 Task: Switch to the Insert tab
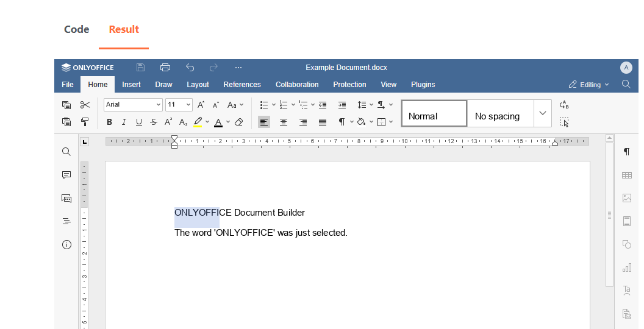132,85
